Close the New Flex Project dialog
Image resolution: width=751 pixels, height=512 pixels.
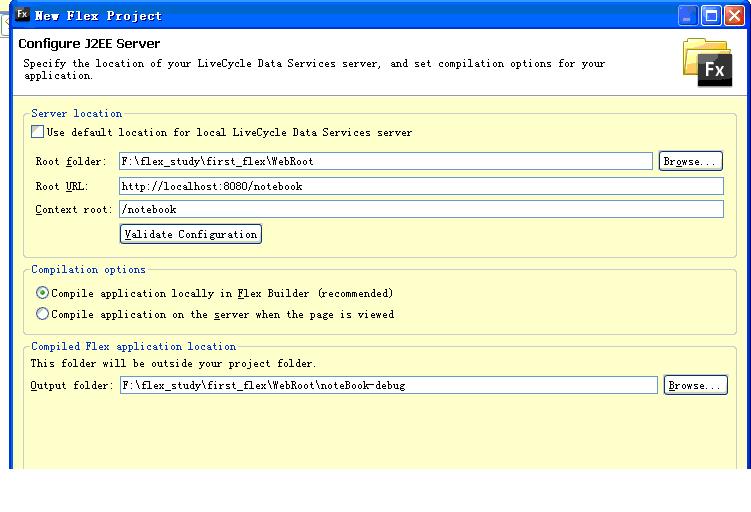(734, 16)
